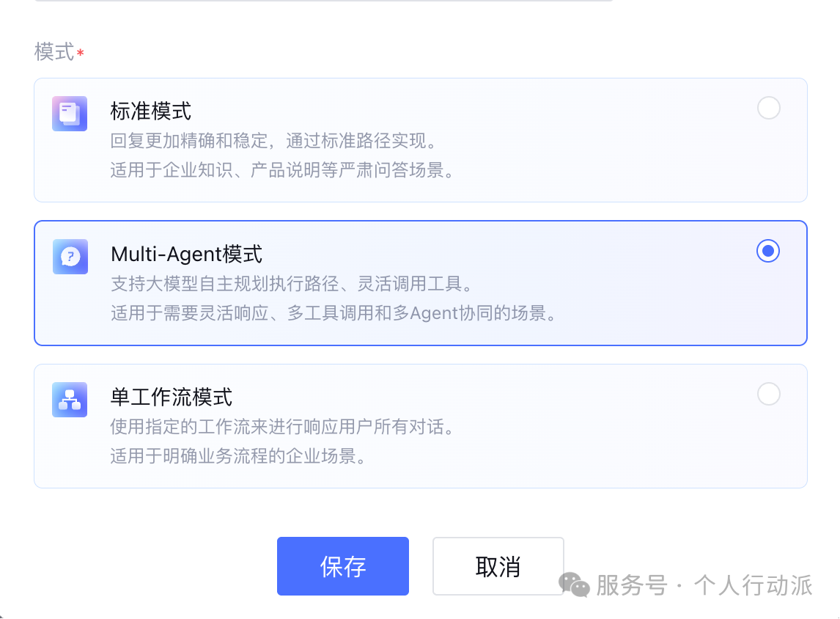
Task: Click the 适用于明确业务流程 description line
Action: pyautogui.click(x=238, y=456)
